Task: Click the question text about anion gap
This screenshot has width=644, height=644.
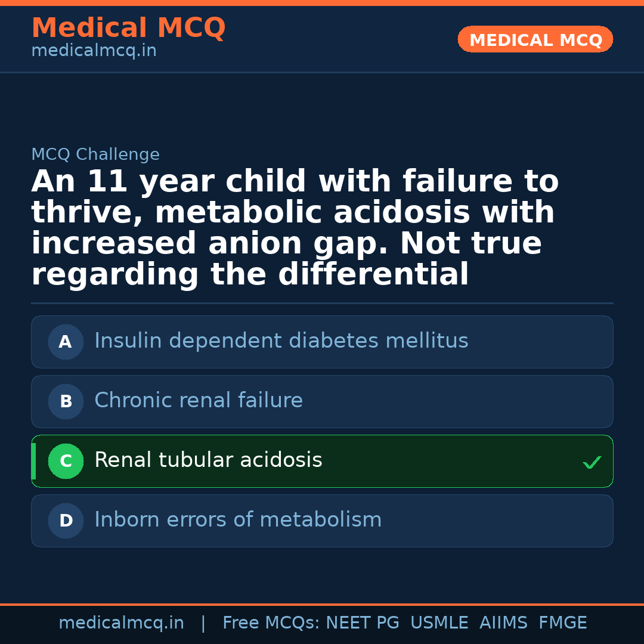Action: click(295, 228)
